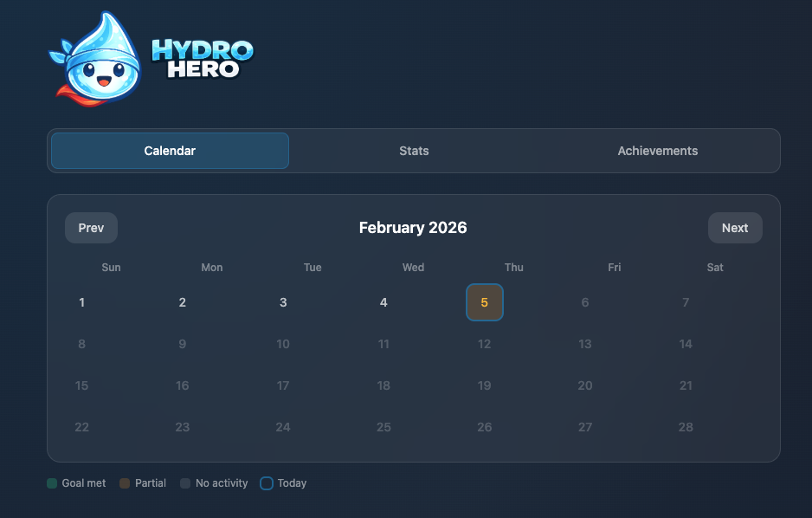Image resolution: width=812 pixels, height=518 pixels.
Task: Select February 28 in the last row
Action: [686, 427]
